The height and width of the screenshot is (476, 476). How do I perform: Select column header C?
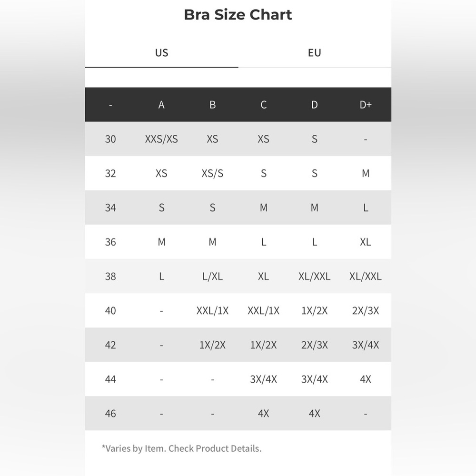tap(264, 105)
